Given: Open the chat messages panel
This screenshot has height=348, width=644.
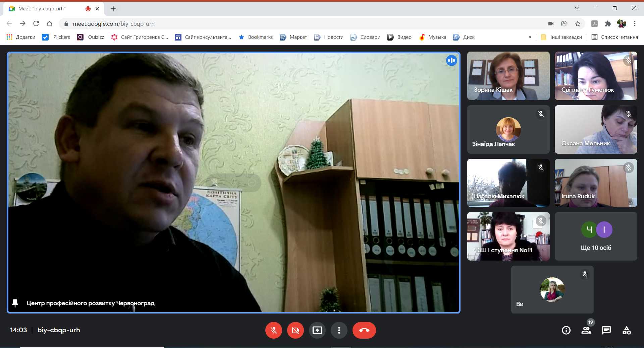Looking at the screenshot, I should 606,330.
